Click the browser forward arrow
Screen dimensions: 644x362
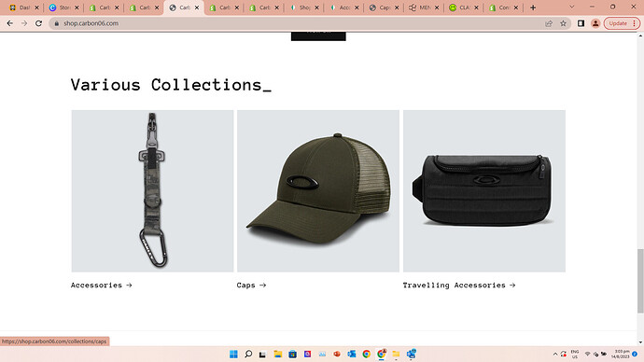coord(24,23)
